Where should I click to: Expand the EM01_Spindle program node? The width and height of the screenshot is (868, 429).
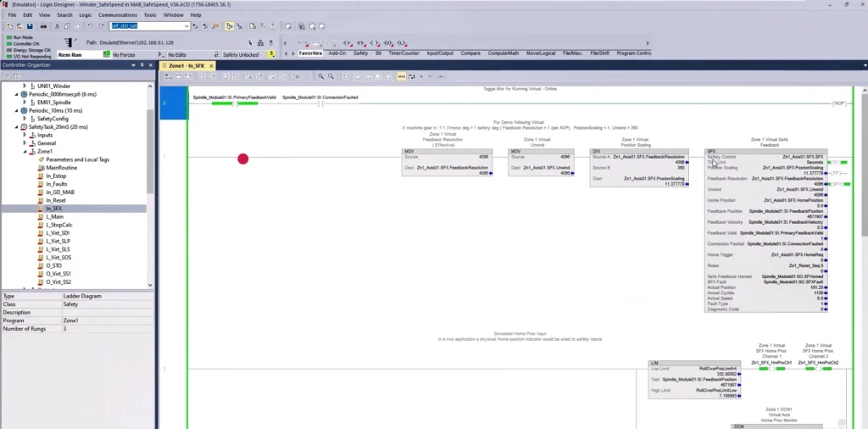[x=24, y=103]
